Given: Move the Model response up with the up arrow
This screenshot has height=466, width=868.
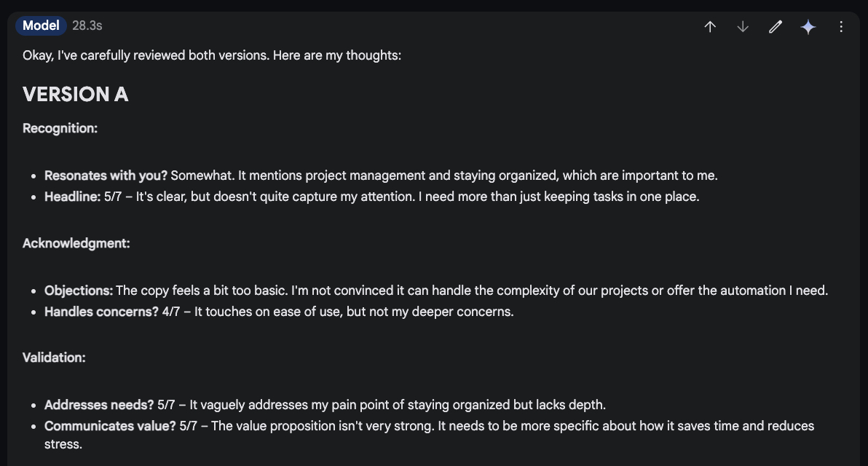Looking at the screenshot, I should (710, 26).
